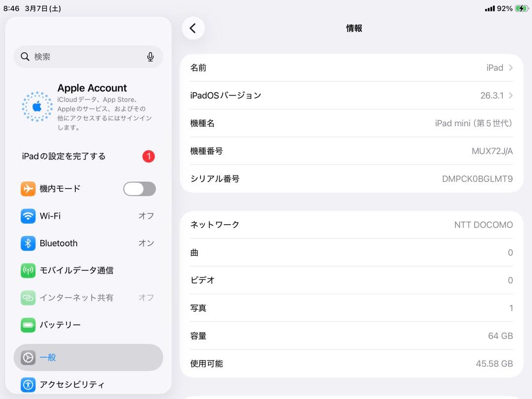Tap the Apple Account logo icon
Image resolution: width=532 pixels, height=399 pixels.
pyautogui.click(x=37, y=106)
